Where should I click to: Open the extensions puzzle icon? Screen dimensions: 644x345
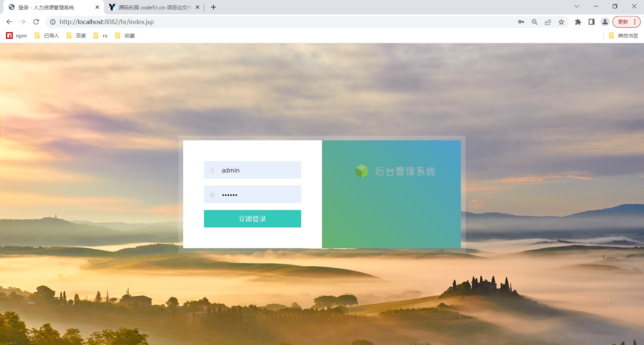tap(578, 22)
